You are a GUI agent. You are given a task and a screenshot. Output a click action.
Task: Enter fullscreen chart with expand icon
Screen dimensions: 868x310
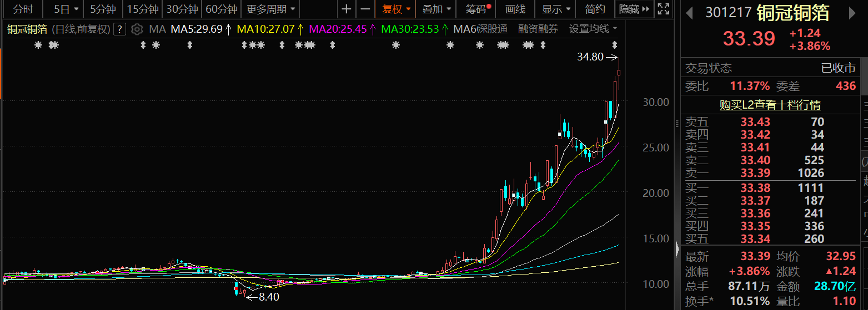coord(663,9)
